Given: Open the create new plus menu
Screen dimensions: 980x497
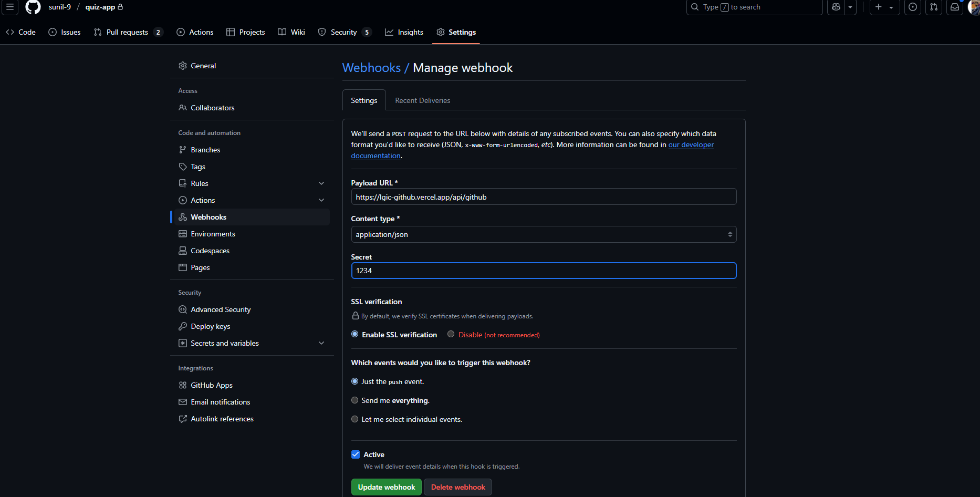Looking at the screenshot, I should [884, 7].
